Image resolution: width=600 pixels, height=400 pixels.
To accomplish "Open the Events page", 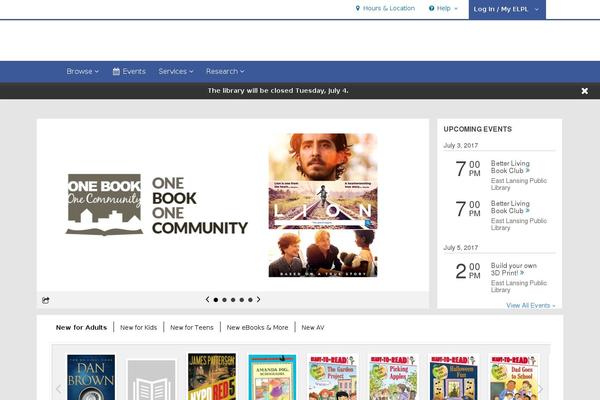I will (129, 72).
